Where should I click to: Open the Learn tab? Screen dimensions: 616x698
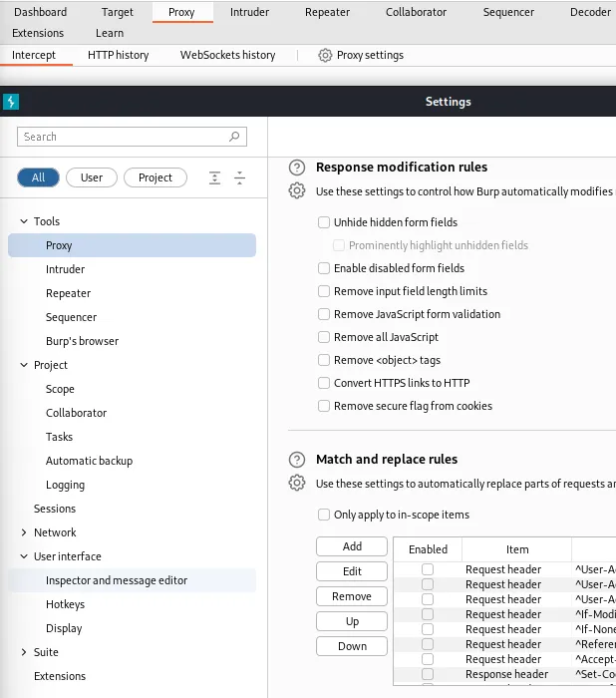point(110,33)
